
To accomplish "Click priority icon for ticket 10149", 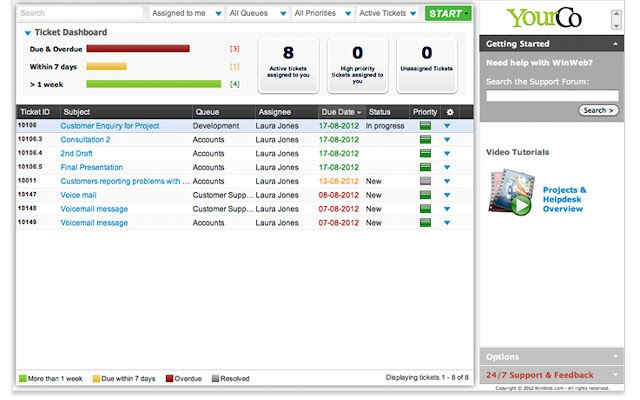I will pyautogui.click(x=425, y=224).
